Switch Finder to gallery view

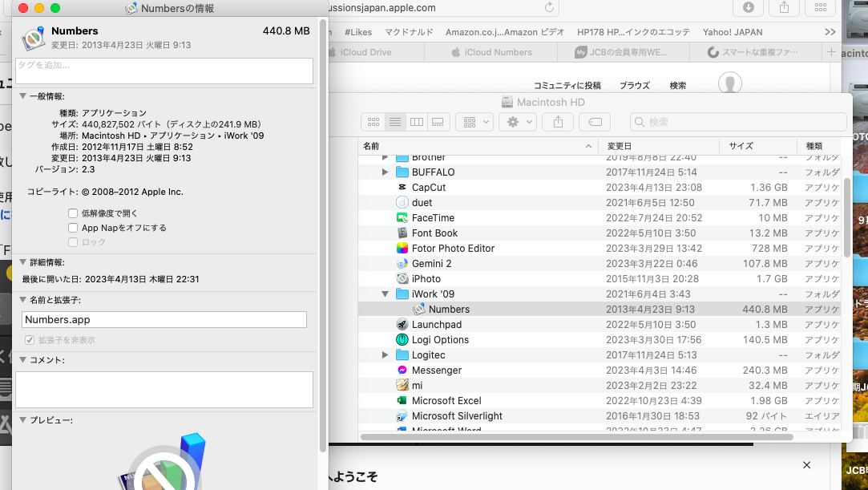click(x=438, y=122)
